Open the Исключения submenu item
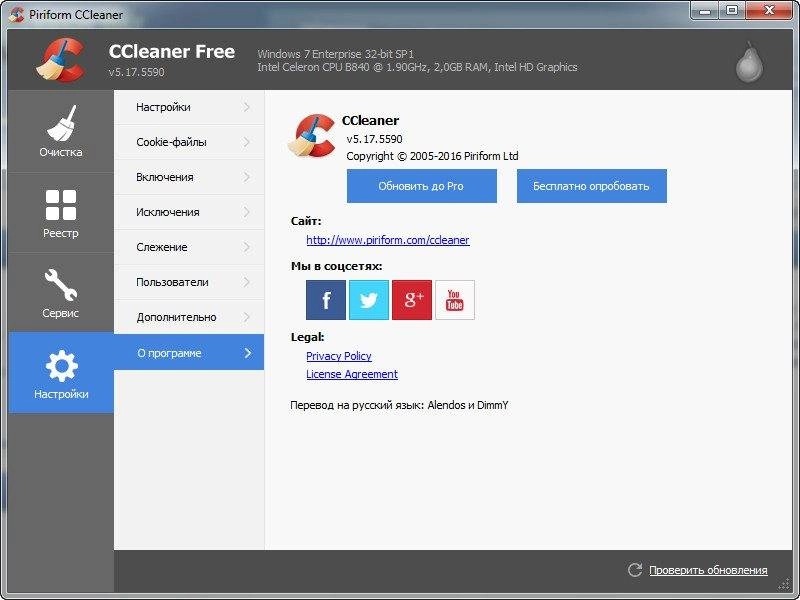Image resolution: width=800 pixels, height=600 pixels. point(189,212)
